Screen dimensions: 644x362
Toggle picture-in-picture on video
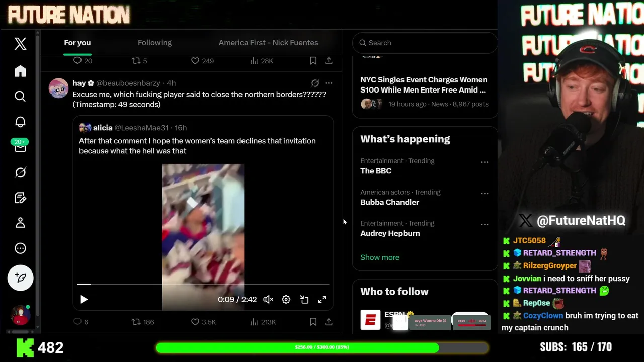coord(304,299)
